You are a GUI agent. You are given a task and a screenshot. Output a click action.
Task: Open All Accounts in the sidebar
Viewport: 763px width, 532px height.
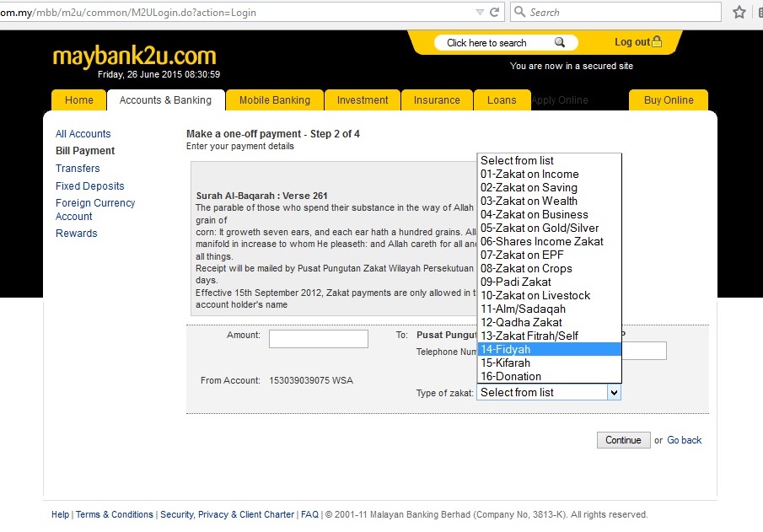coord(83,134)
